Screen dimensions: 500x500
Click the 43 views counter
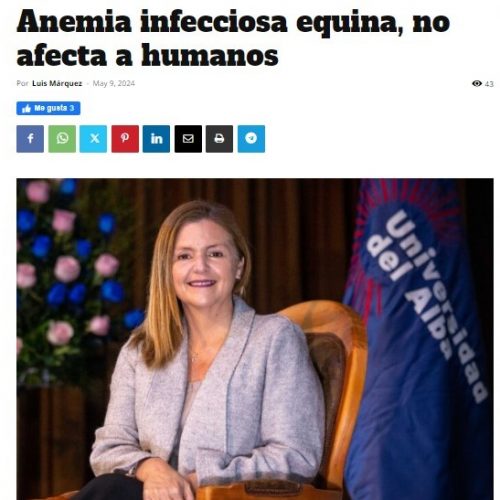(x=489, y=84)
